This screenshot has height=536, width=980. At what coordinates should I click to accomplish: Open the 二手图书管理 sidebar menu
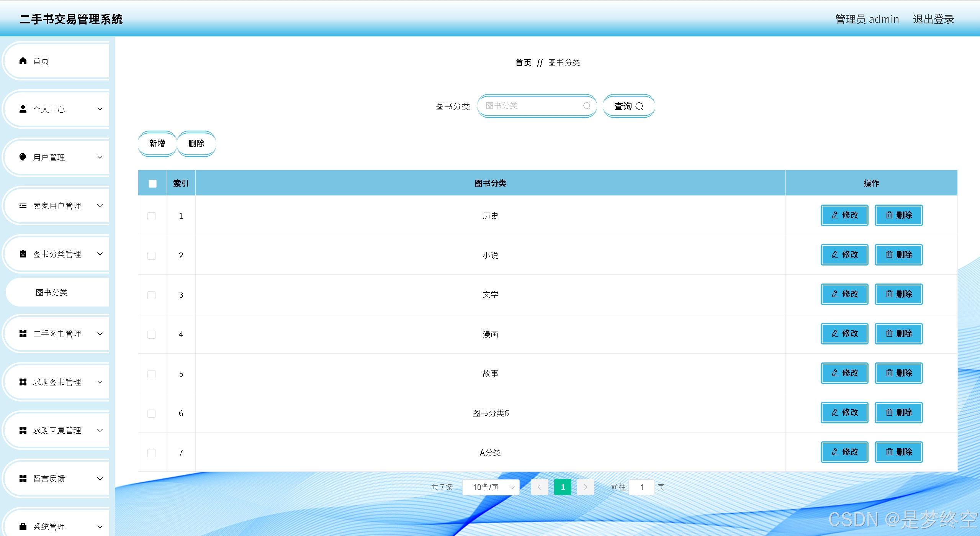pos(57,334)
